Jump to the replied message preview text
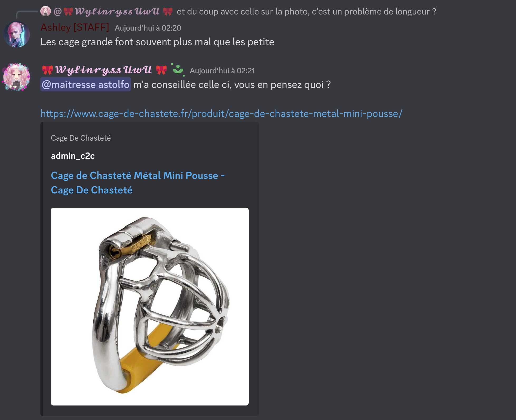Image resolution: width=516 pixels, height=420 pixels. click(x=306, y=12)
